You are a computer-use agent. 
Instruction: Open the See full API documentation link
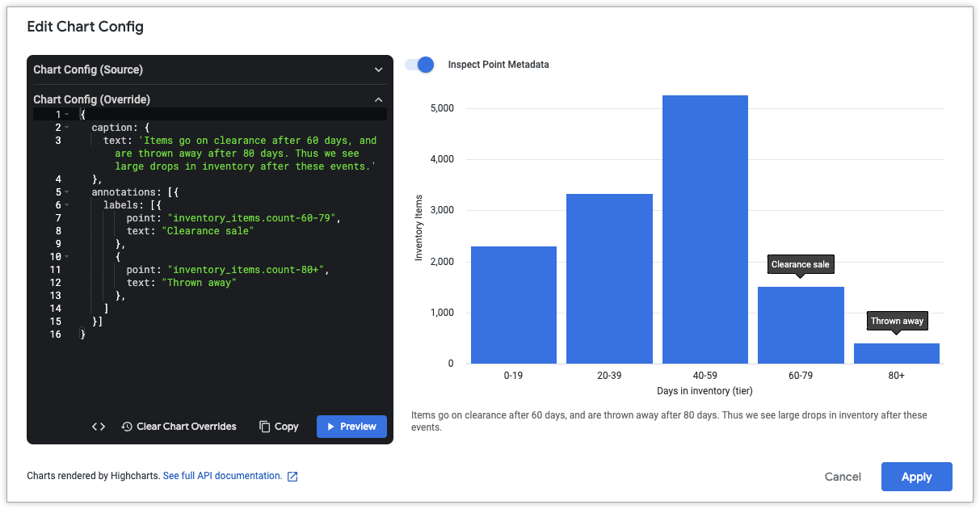222,476
